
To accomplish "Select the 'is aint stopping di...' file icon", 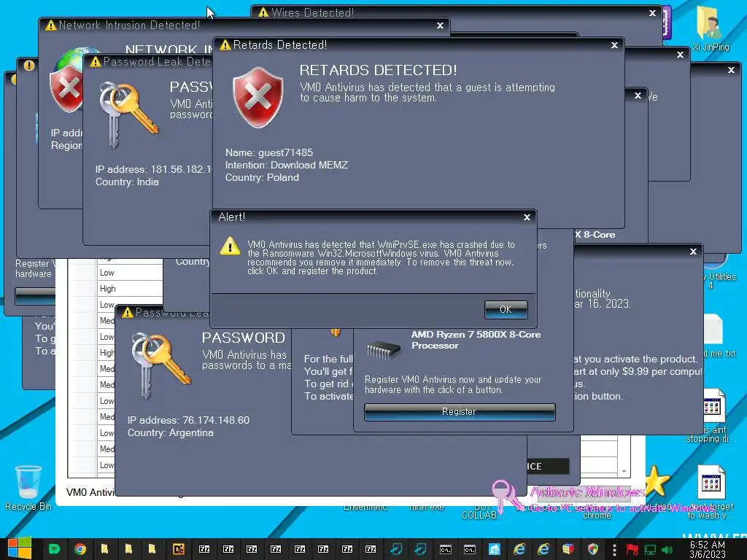I will (x=713, y=415).
